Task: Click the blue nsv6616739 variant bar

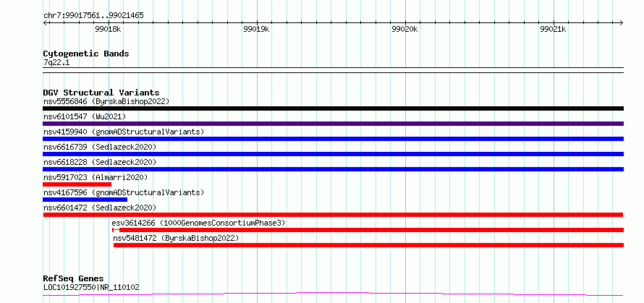Action: click(333, 154)
